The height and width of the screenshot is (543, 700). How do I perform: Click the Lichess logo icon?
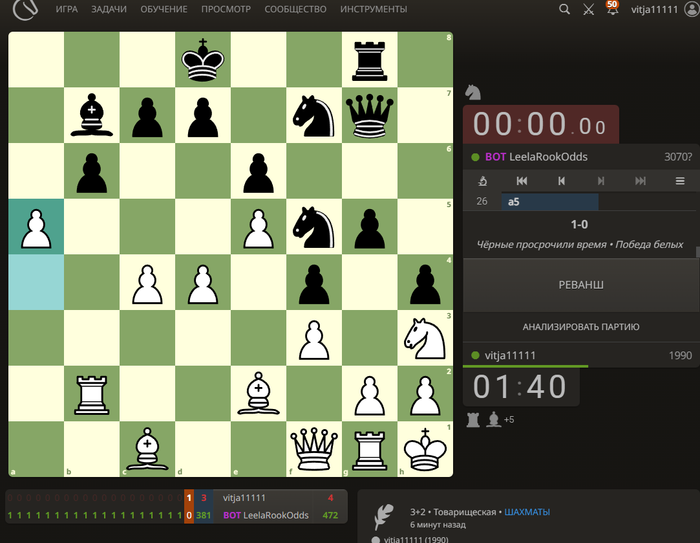(25, 9)
